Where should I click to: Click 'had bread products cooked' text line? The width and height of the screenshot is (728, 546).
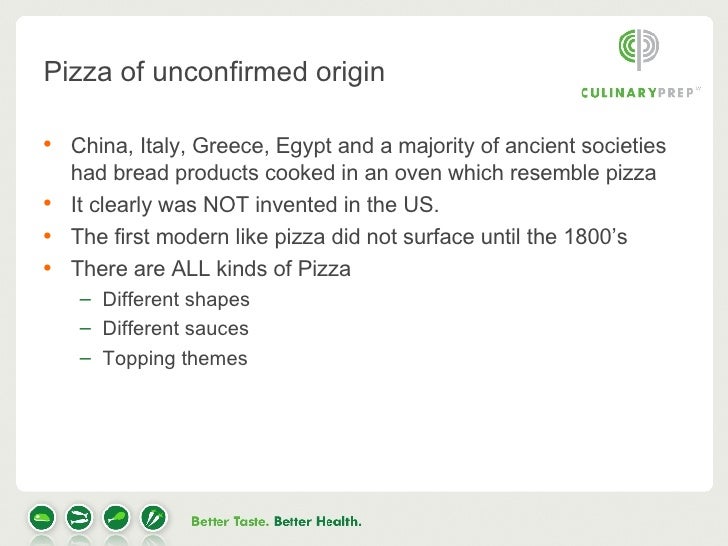point(363,173)
